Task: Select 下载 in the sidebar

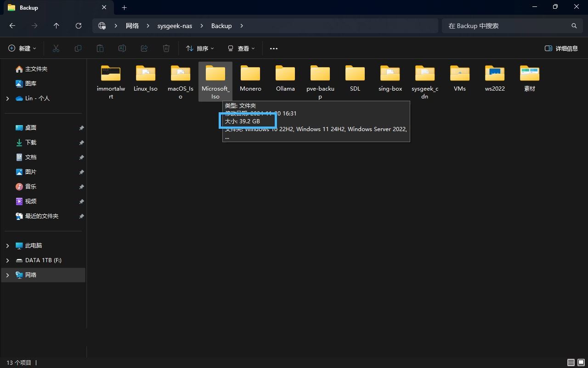Action: [30, 143]
